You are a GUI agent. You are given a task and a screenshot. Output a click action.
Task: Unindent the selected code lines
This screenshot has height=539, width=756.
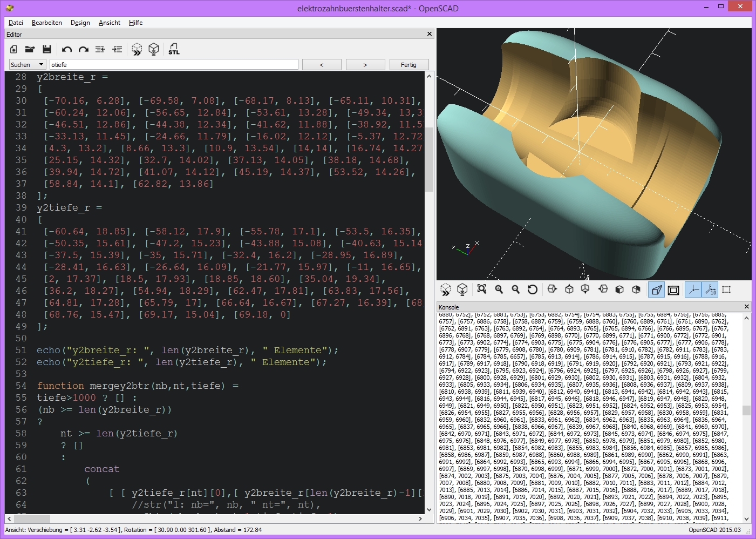[x=100, y=49]
